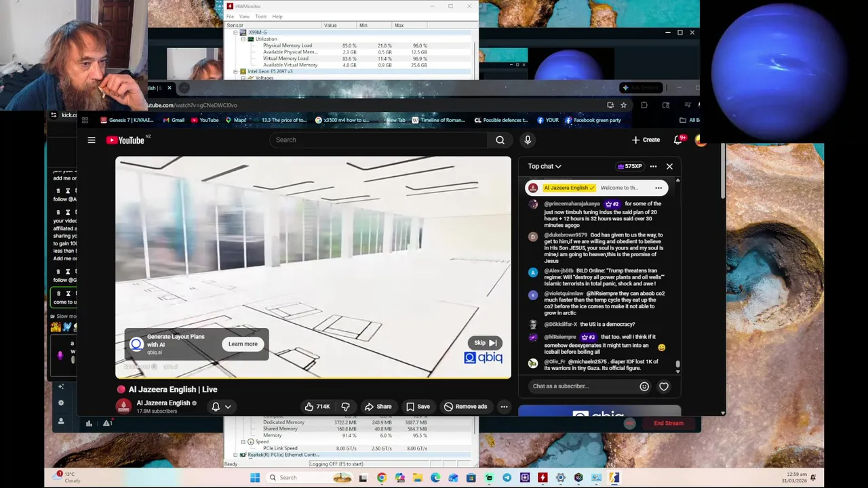868x488 pixels.
Task: Close the current browser tab
Action: (x=169, y=87)
